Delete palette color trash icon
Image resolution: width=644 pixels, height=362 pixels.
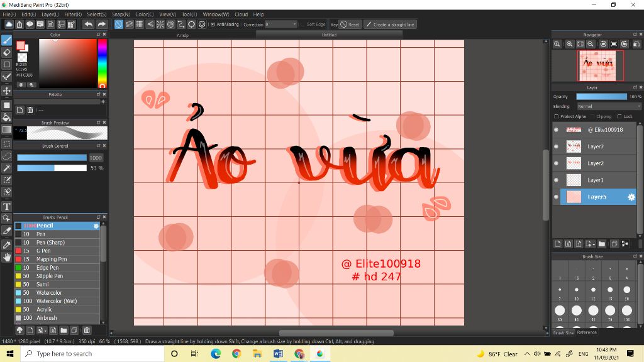[x=30, y=110]
